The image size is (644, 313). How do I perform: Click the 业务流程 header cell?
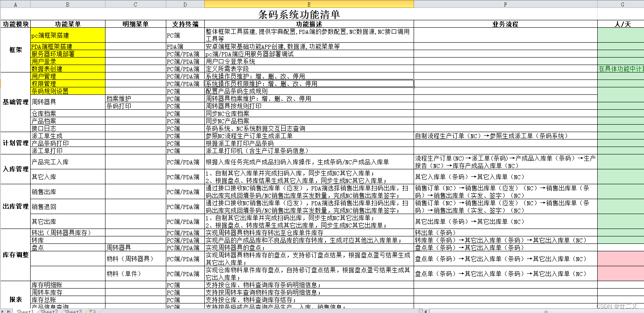coord(505,24)
